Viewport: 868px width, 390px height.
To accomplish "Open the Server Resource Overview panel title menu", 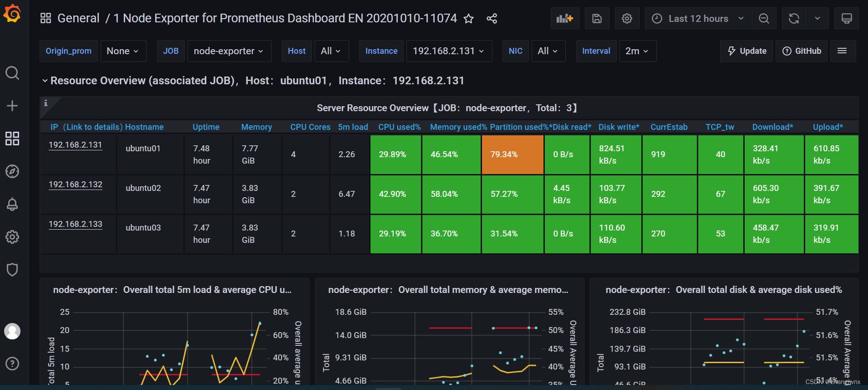I will pos(447,108).
